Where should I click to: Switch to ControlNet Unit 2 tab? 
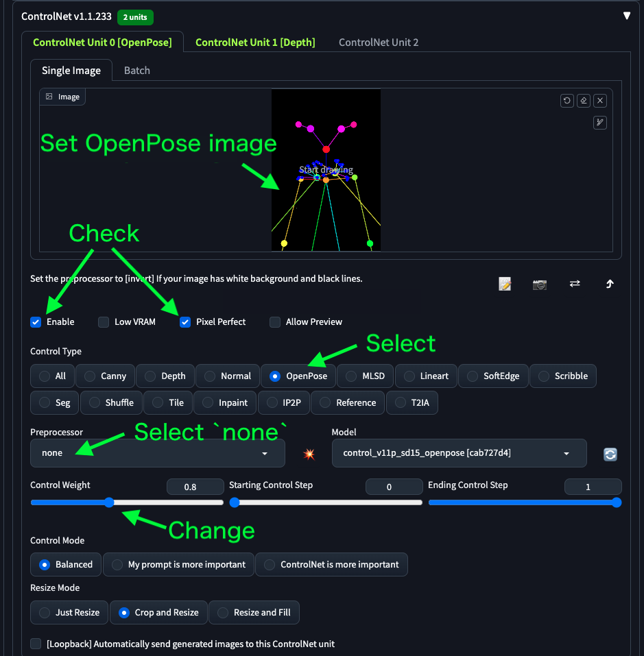click(379, 42)
